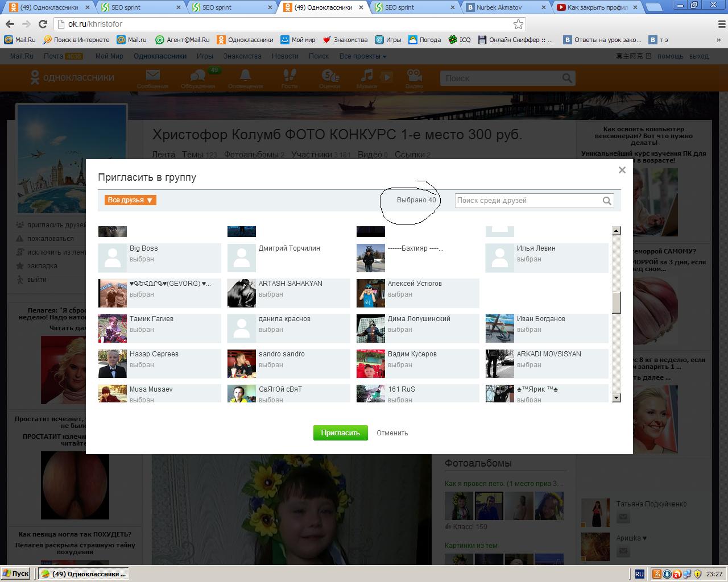Bookmark page with the star icon
The image size is (728, 582).
(518, 24)
